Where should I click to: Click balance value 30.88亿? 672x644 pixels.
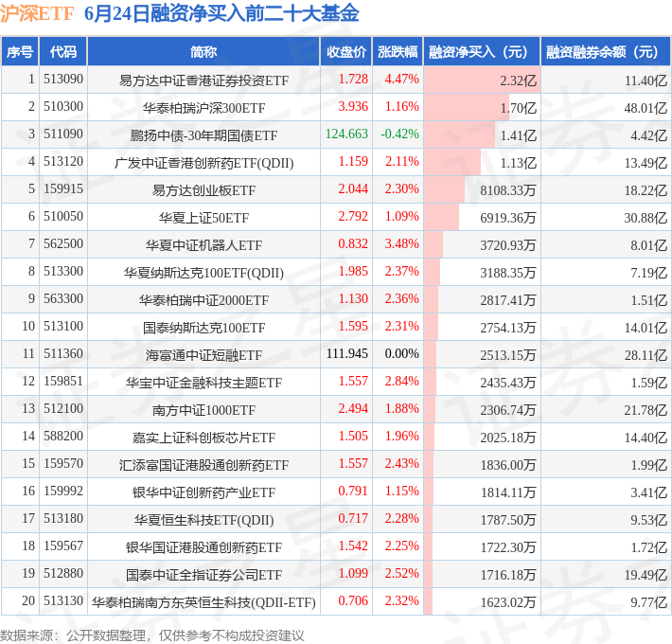[645, 218]
